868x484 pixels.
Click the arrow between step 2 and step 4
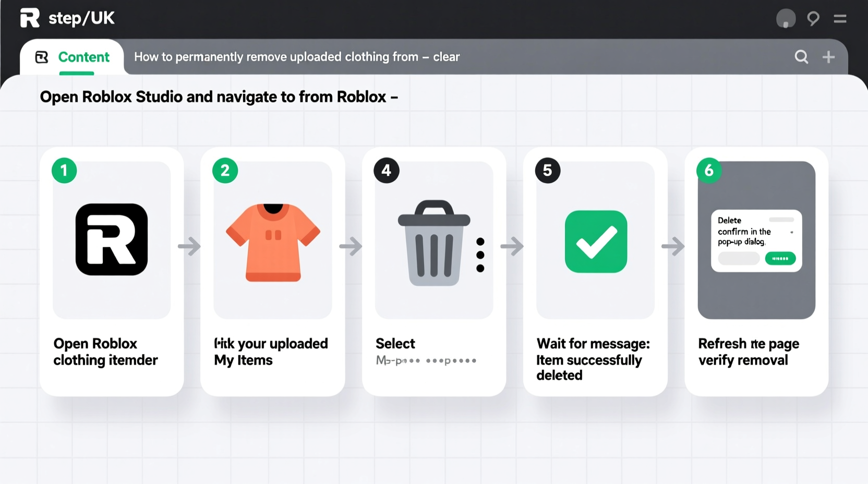click(x=351, y=247)
